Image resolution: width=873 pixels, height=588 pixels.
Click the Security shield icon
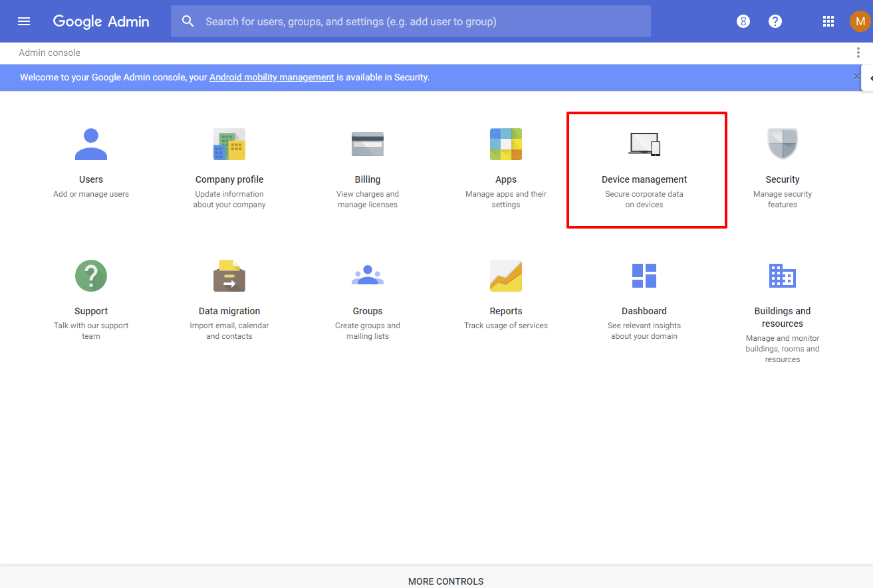point(782,144)
